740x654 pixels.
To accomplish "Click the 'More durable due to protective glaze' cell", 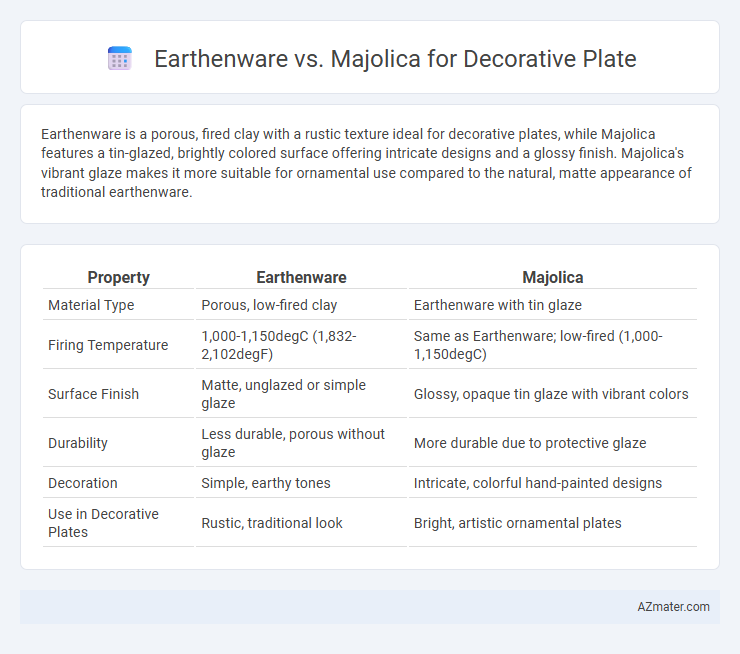I will [553, 443].
